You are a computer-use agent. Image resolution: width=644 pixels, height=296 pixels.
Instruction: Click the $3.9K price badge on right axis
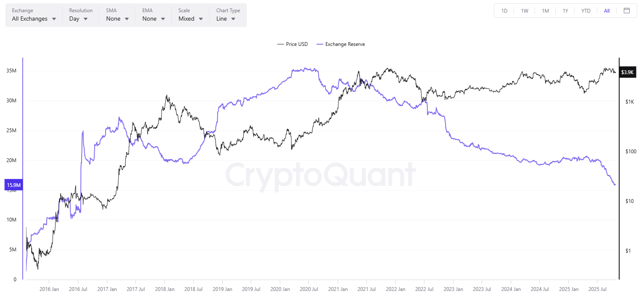[x=628, y=72]
